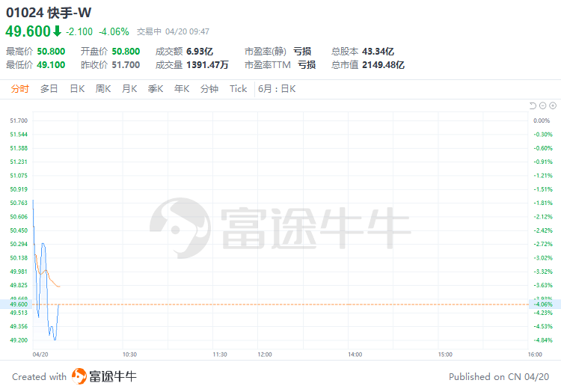Click the 富途牛牛 brand name in footer
561x392 pixels.
pos(113,376)
